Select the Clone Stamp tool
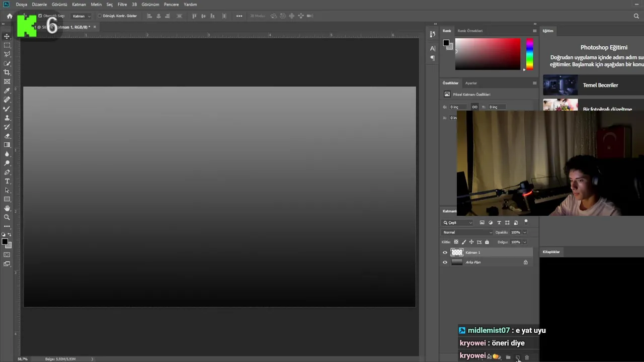 pyautogui.click(x=7, y=118)
